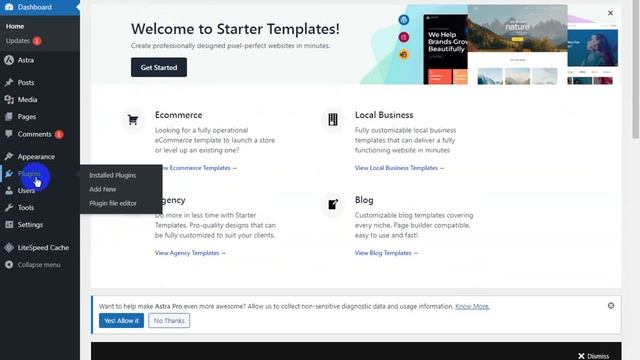Click the WordPress logo icon in banner

coord(404,20)
